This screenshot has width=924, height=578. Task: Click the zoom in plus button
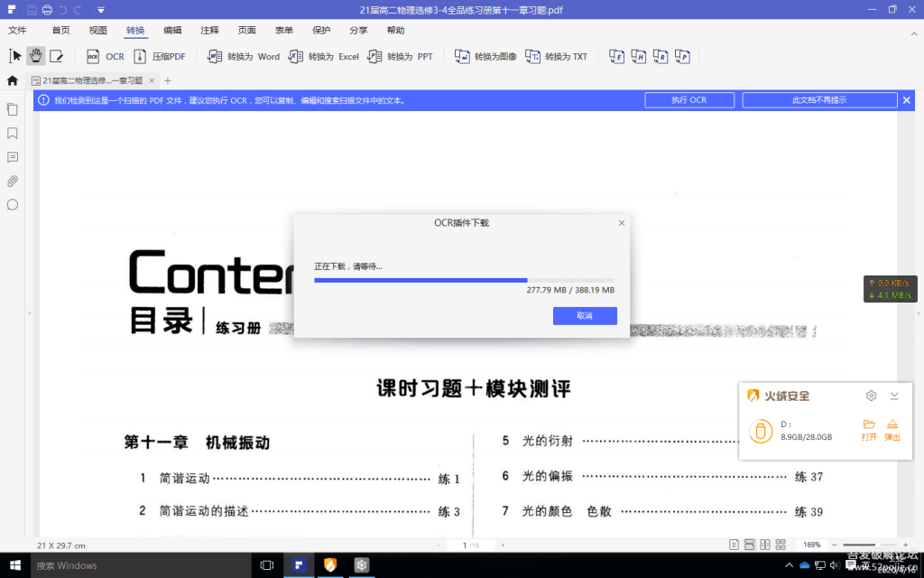coord(906,545)
